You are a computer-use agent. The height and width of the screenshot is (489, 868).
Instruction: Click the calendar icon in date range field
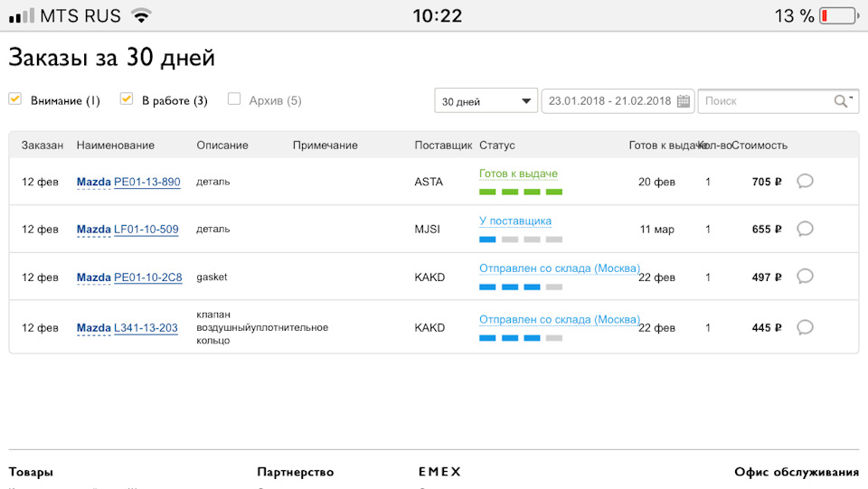click(684, 101)
